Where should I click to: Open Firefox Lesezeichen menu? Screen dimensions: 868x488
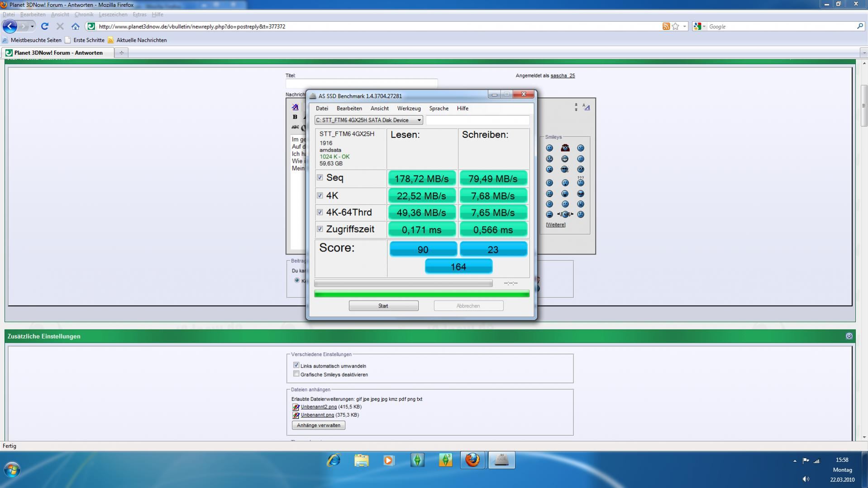[113, 14]
